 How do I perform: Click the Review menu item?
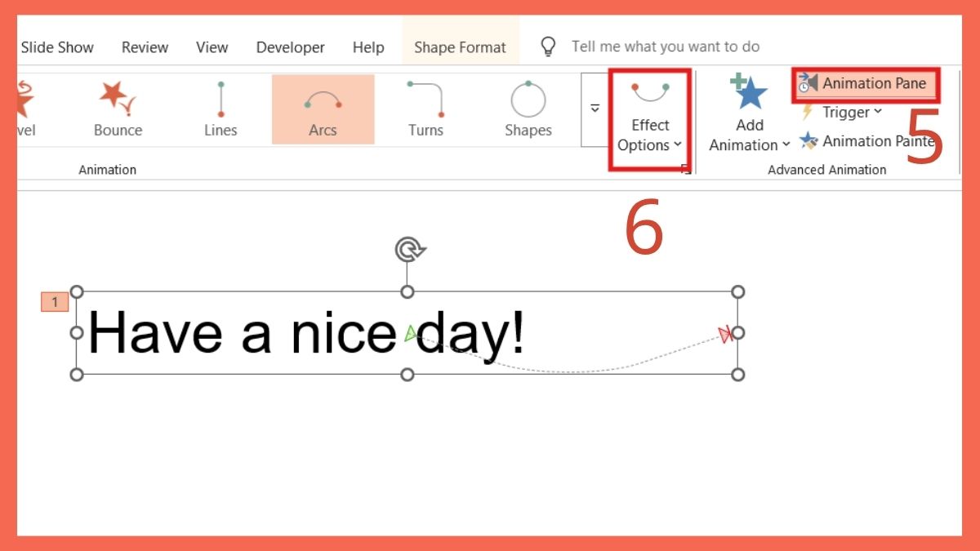click(x=145, y=47)
